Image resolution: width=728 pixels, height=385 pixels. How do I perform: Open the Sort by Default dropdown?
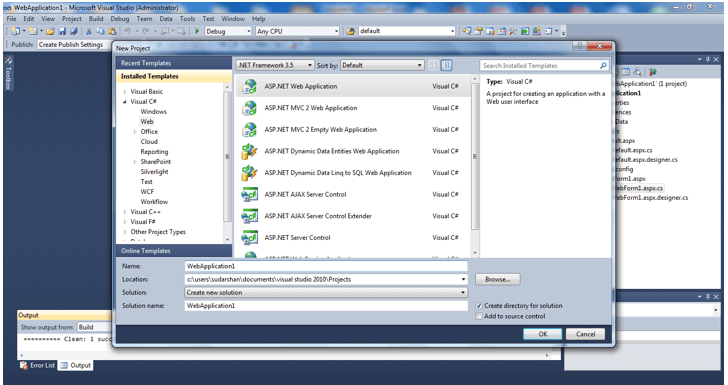coord(382,65)
